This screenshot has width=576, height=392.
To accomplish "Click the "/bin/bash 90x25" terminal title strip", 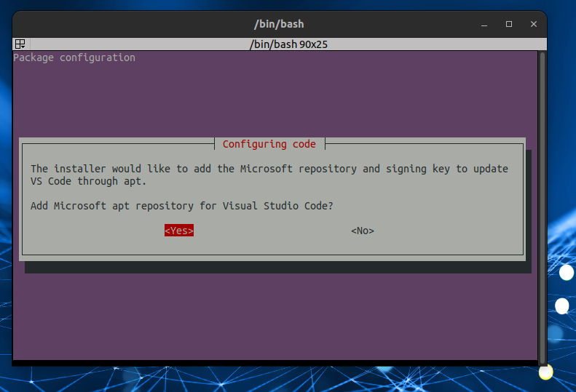I will point(291,44).
